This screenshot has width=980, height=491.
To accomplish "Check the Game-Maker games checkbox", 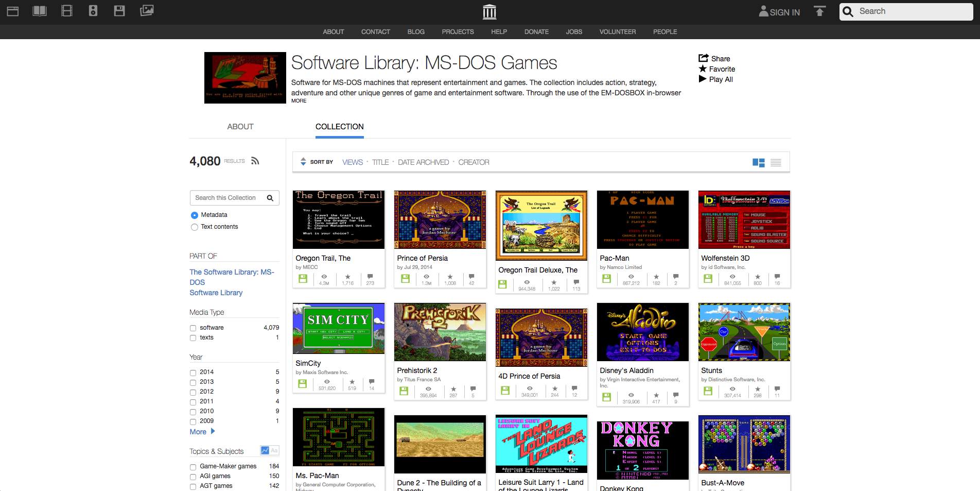I will (193, 467).
